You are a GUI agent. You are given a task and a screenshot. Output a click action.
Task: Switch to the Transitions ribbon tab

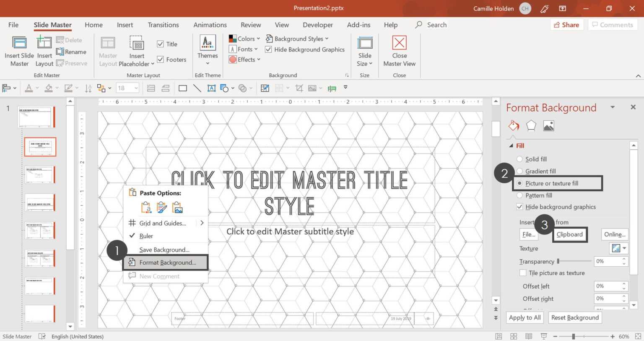tap(163, 25)
